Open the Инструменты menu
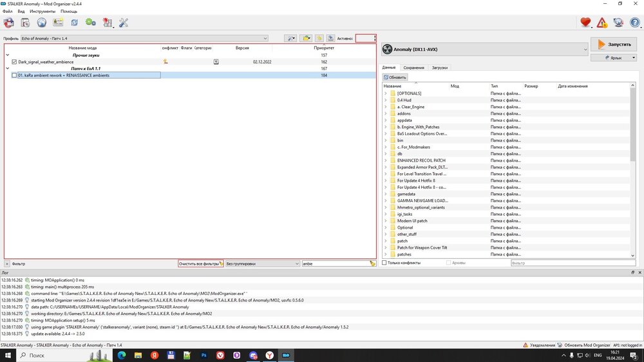Image resolution: width=644 pixels, height=362 pixels. point(43,12)
